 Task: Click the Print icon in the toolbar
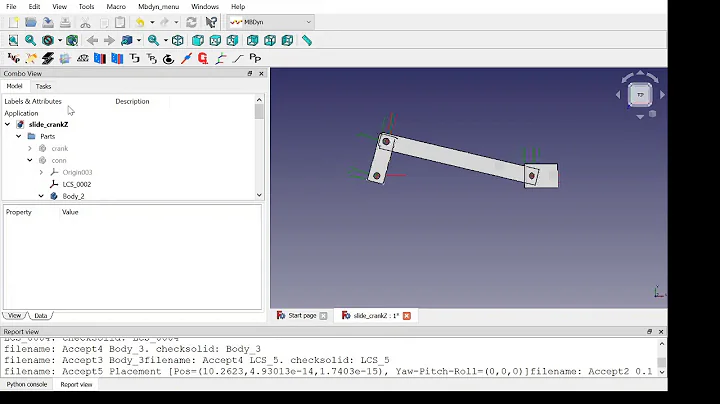[x=65, y=22]
